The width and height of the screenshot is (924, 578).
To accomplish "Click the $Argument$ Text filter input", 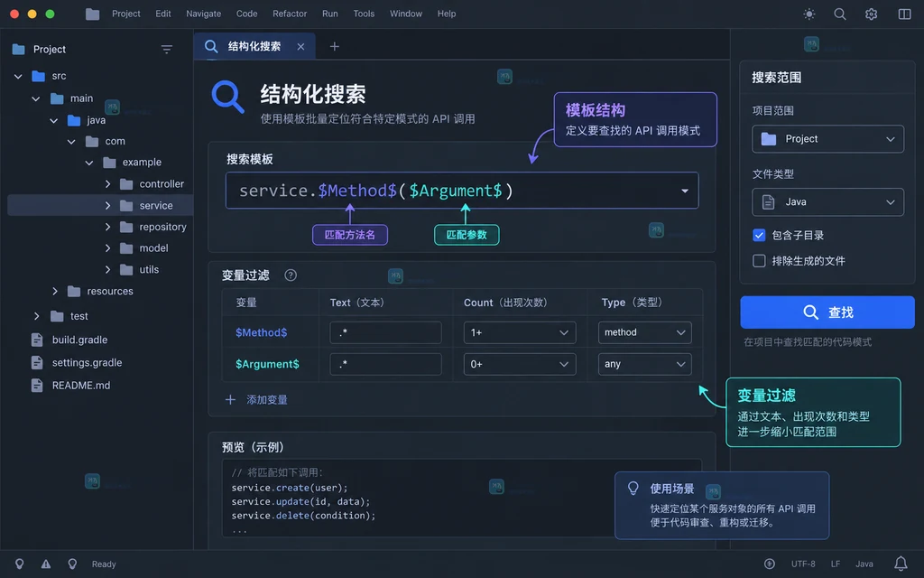I will (385, 365).
